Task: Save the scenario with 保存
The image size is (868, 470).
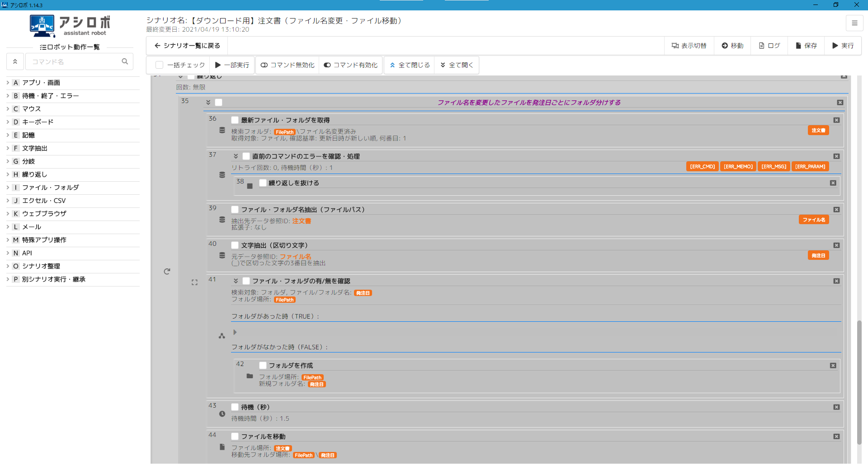Action: [x=806, y=46]
